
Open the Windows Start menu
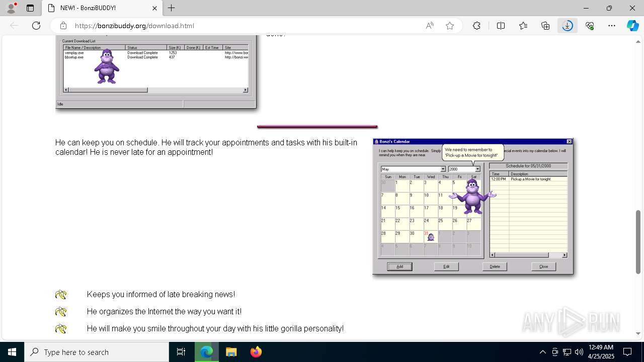pyautogui.click(x=12, y=352)
